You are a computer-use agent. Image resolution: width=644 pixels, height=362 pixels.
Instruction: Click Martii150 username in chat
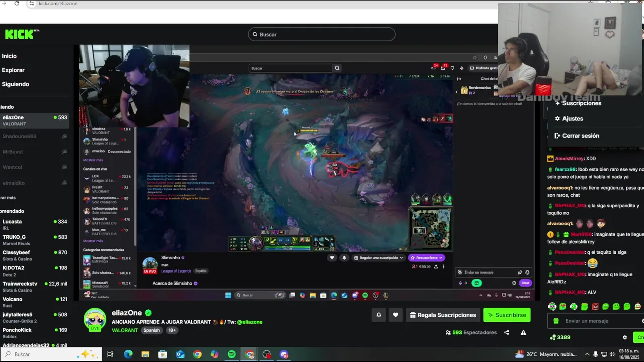coord(581,234)
